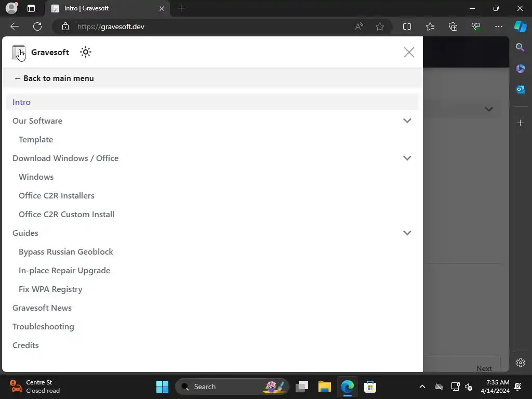Open a new browser tab
532x399 pixels.
click(x=181, y=8)
